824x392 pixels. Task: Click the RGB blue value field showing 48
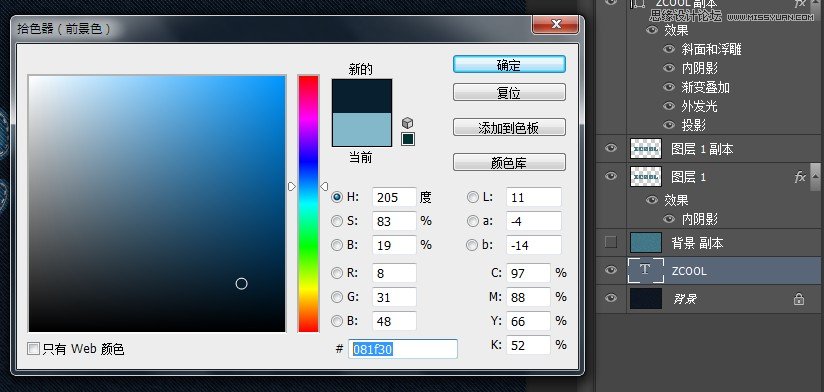tap(394, 321)
